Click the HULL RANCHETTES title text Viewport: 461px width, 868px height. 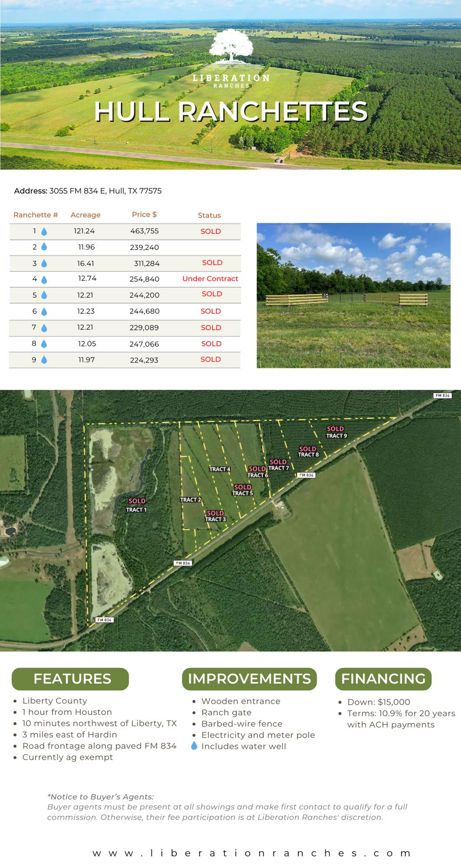coord(231,112)
